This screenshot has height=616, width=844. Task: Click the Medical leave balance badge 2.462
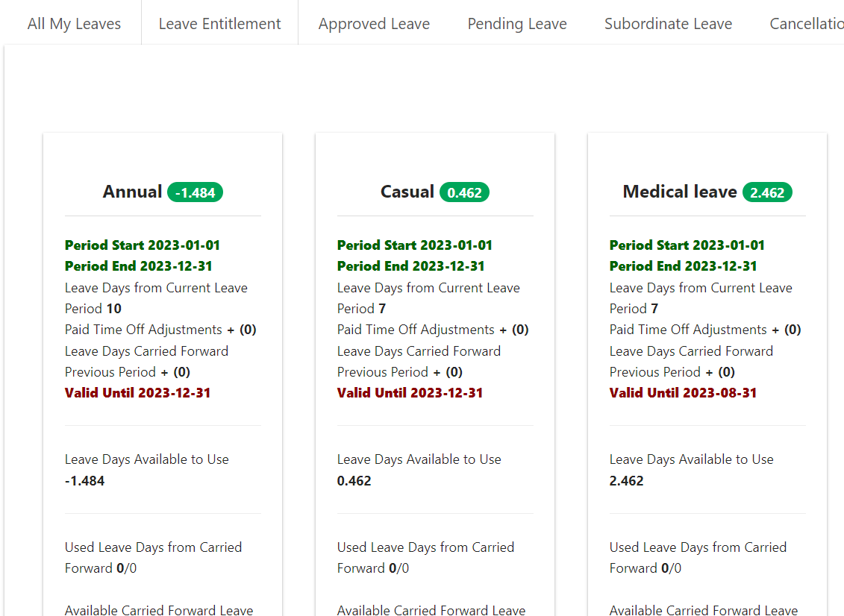tap(767, 192)
